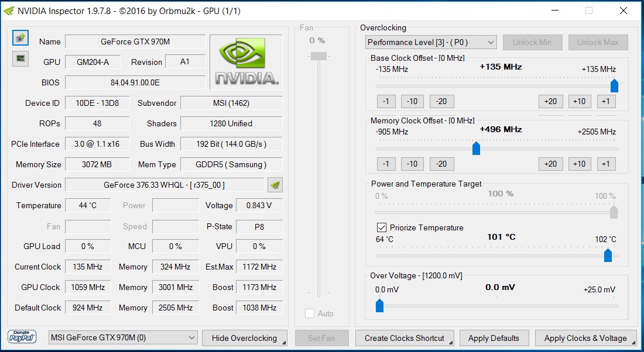The image size is (644, 352).
Task: Decrease Memory Clock Offset by 1 MHz
Action: pyautogui.click(x=386, y=164)
